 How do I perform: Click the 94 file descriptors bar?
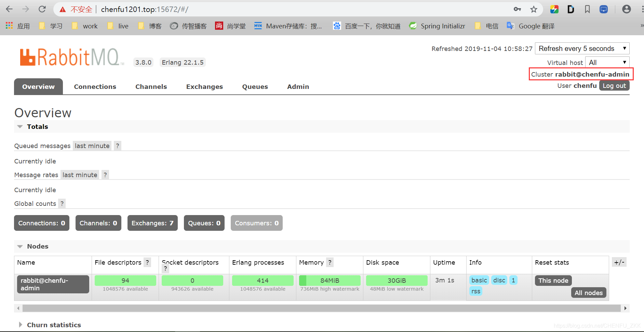(125, 280)
